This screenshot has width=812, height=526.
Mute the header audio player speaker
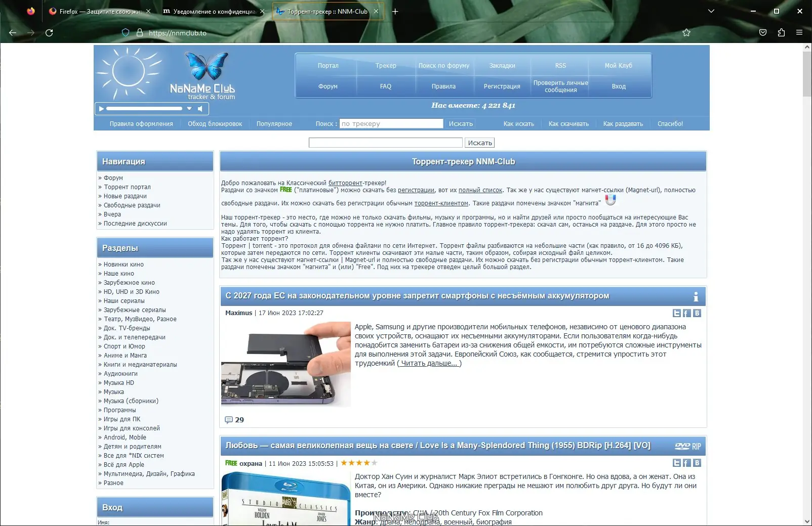[200, 109]
